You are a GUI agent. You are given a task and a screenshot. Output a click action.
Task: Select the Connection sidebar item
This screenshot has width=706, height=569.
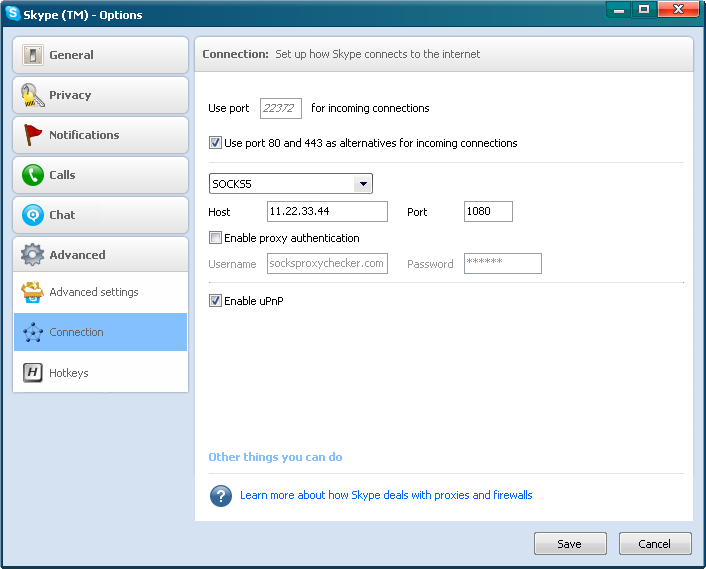(x=100, y=332)
